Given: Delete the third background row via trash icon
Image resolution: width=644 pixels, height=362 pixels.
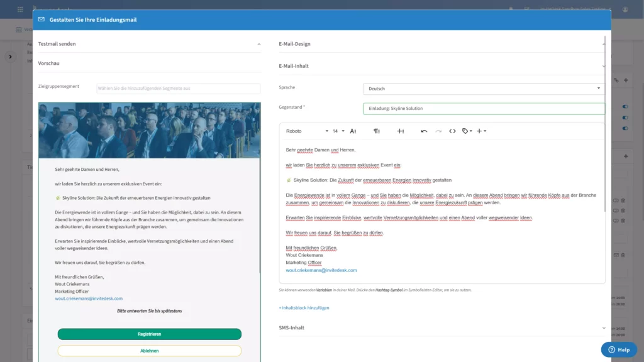Looking at the screenshot, I should coord(623,221).
